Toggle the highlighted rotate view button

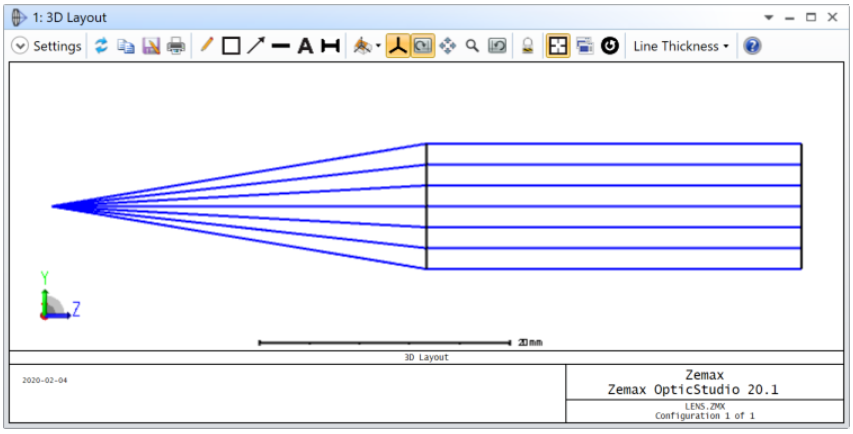coord(423,46)
